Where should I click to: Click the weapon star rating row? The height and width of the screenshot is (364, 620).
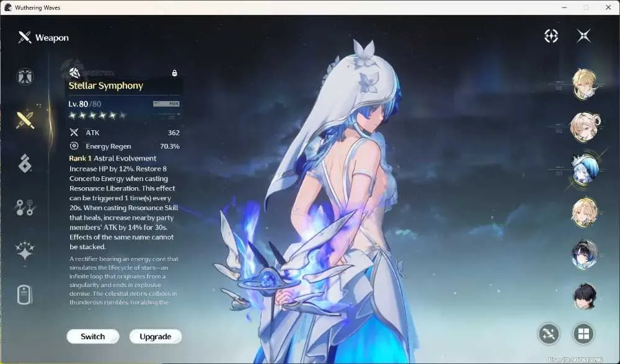click(97, 115)
